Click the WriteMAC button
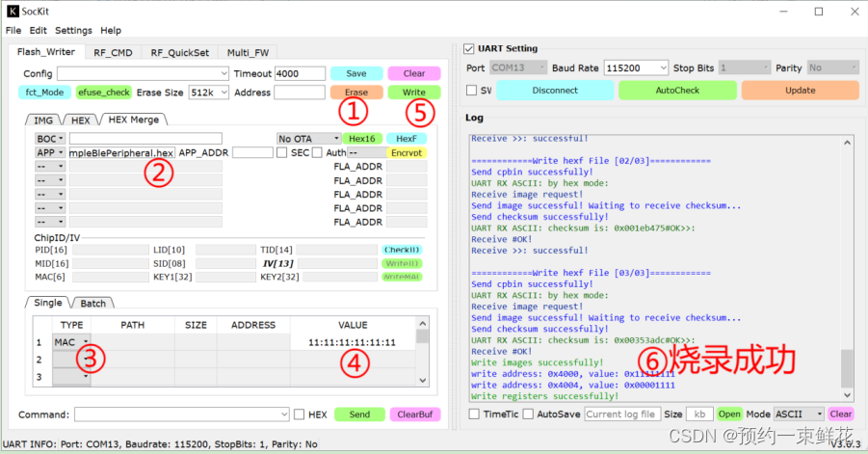Image resolution: width=868 pixels, height=454 pixels. point(402,277)
